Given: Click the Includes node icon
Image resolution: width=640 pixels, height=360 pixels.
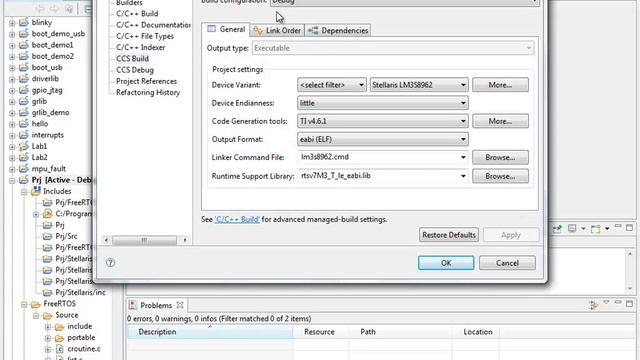Looking at the screenshot, I should tap(36, 191).
